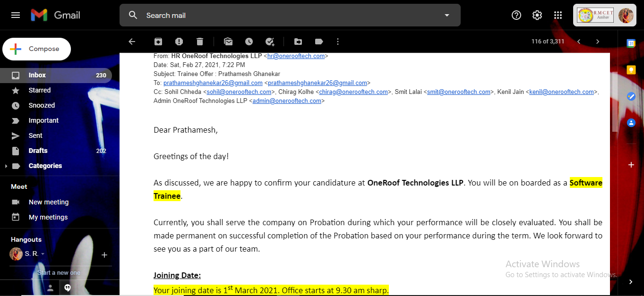644x296 pixels.
Task: Click in the Search mail field
Action: (283, 15)
